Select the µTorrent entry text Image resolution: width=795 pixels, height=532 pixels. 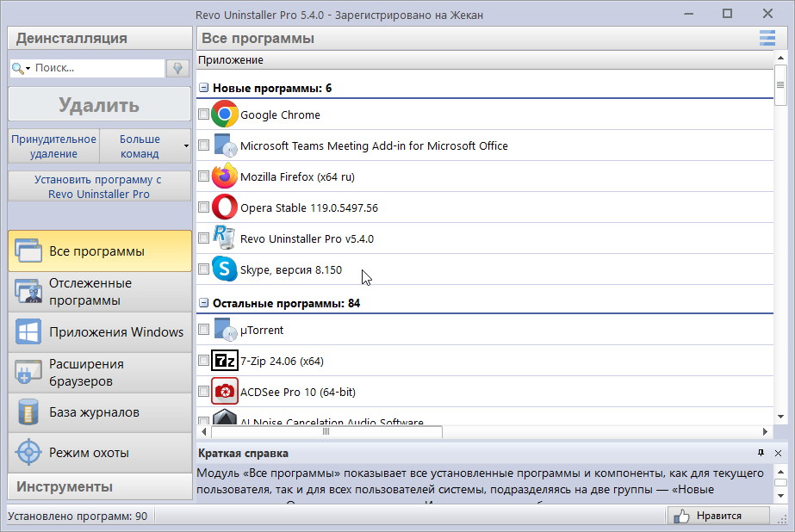(x=262, y=331)
